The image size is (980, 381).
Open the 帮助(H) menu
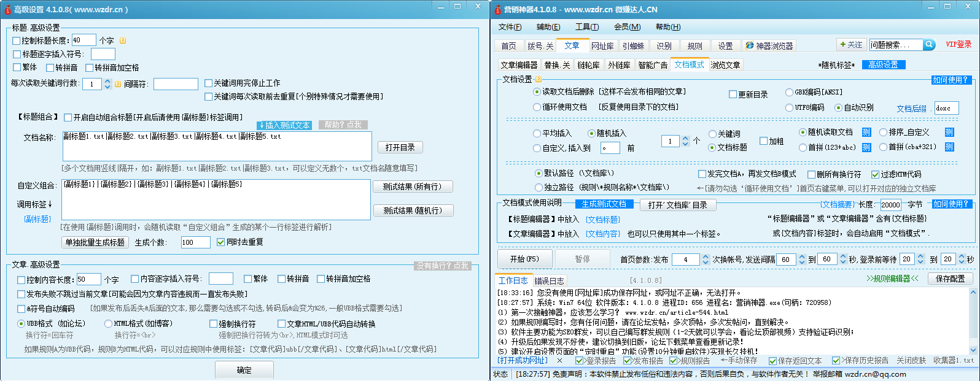(668, 27)
